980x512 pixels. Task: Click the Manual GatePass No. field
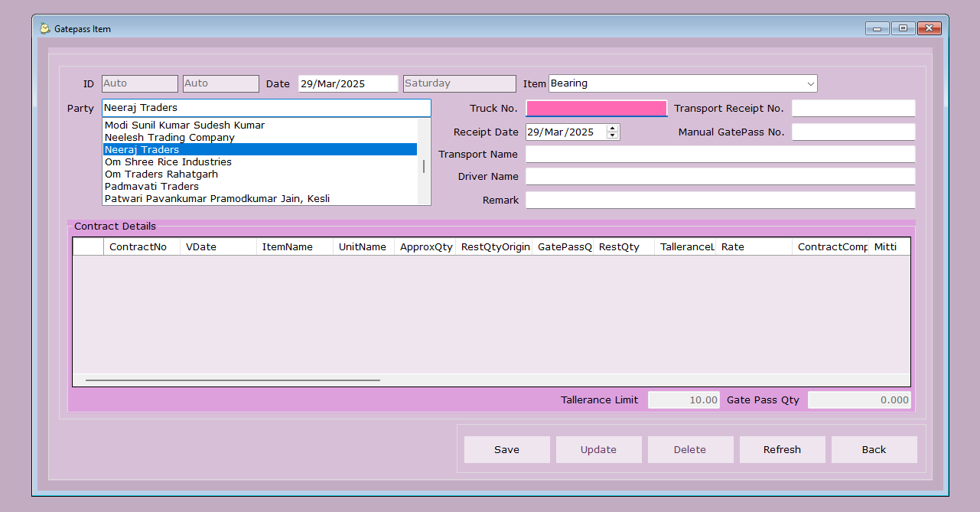tap(853, 132)
